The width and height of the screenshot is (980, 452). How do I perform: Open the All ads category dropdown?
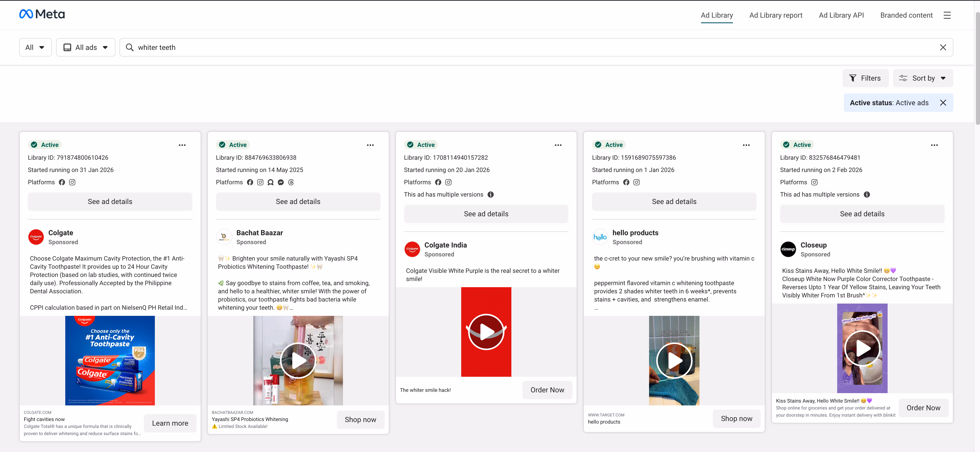click(x=85, y=47)
